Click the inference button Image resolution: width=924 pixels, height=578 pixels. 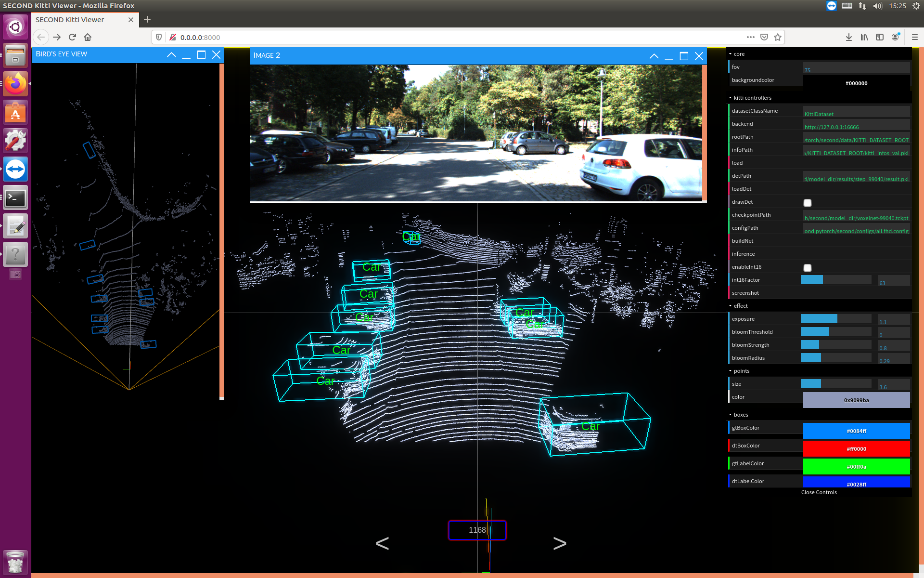coord(744,254)
